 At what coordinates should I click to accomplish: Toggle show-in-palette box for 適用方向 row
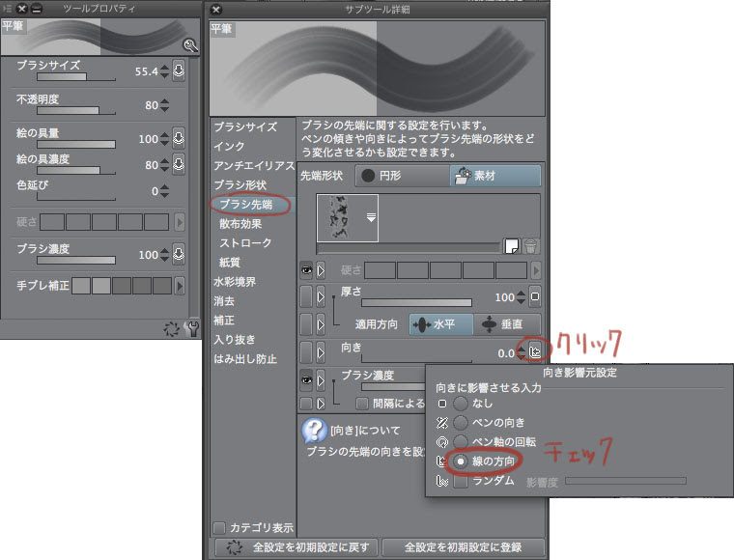pyautogui.click(x=306, y=324)
